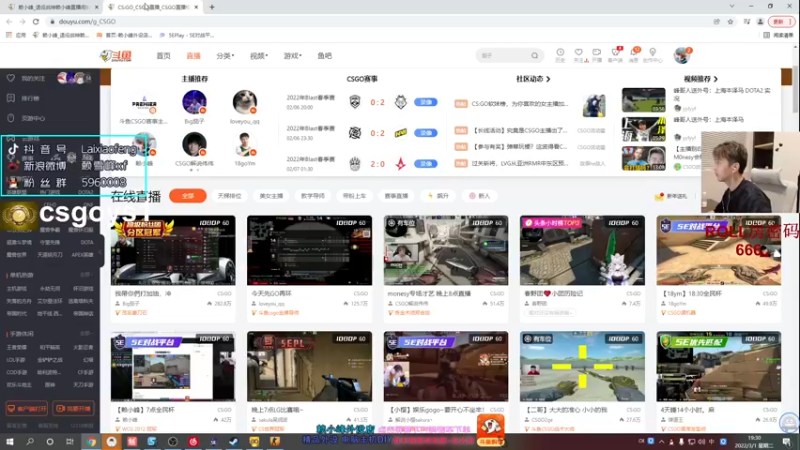Expand 社区动态 community arrow
This screenshot has width=800, height=450.
(548, 79)
